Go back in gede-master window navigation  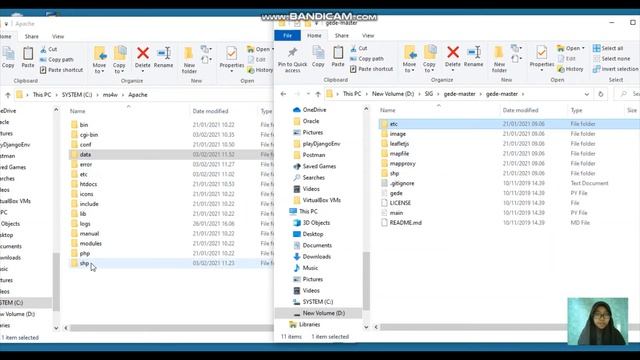[x=283, y=94]
